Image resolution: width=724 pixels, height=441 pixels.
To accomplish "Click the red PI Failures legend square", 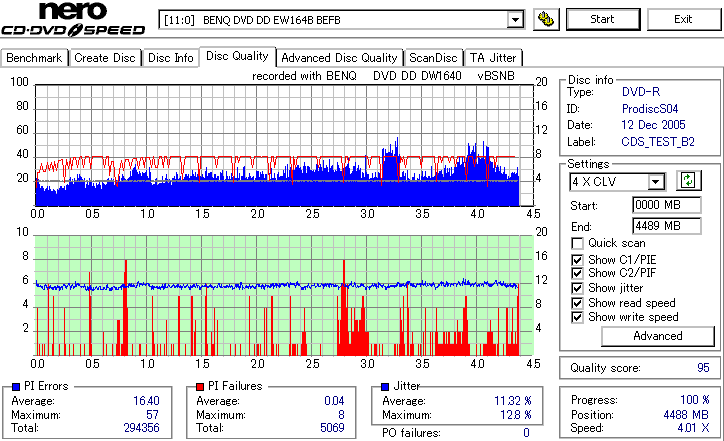I will (200, 387).
